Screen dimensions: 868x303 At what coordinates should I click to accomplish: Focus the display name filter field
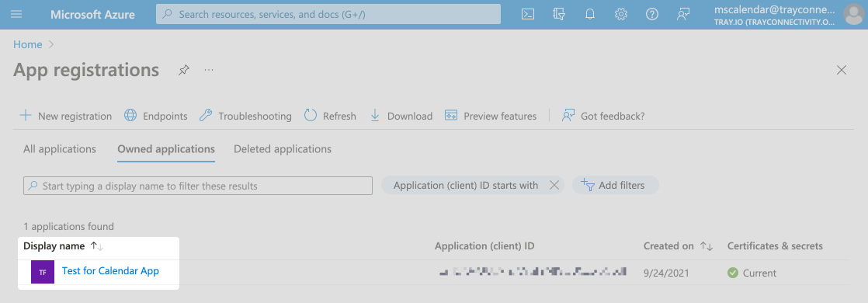pyautogui.click(x=198, y=186)
